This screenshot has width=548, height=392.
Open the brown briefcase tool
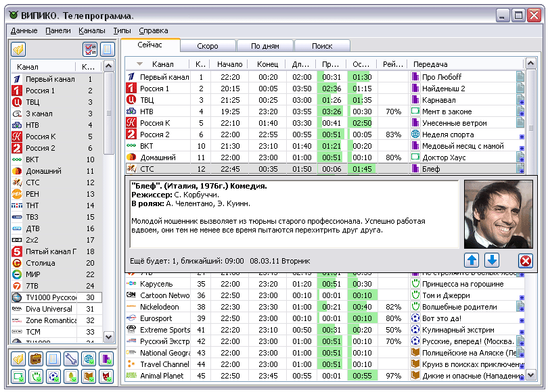tap(36, 358)
